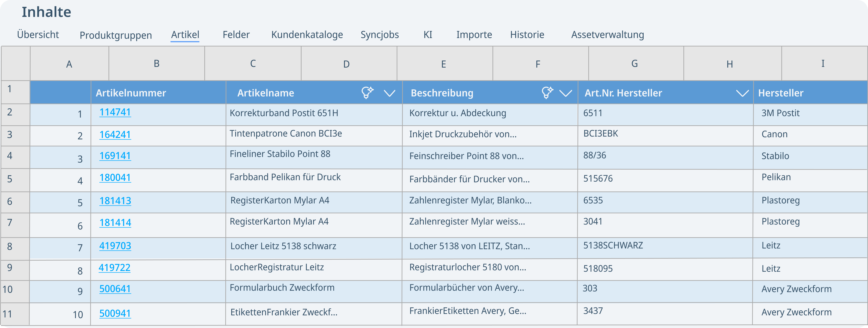Select column header C

tap(253, 64)
